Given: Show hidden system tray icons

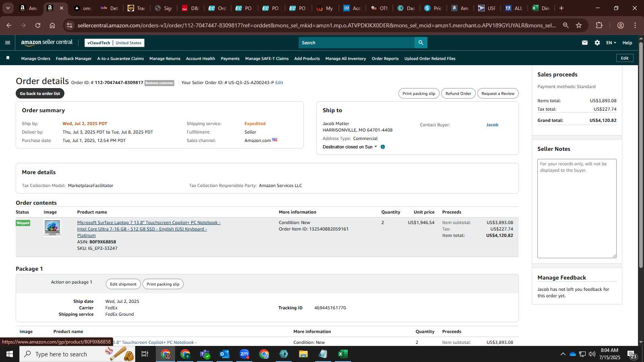Looking at the screenshot, I should point(563,354).
